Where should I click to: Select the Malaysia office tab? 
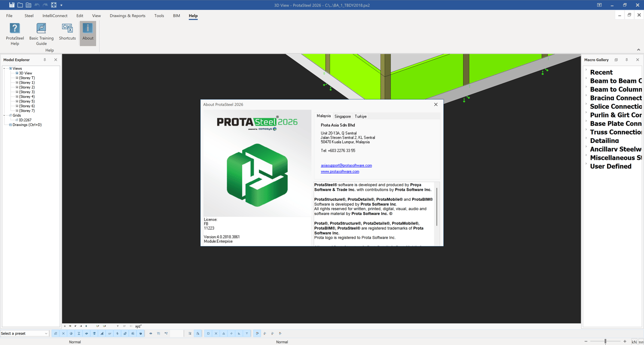click(x=324, y=116)
